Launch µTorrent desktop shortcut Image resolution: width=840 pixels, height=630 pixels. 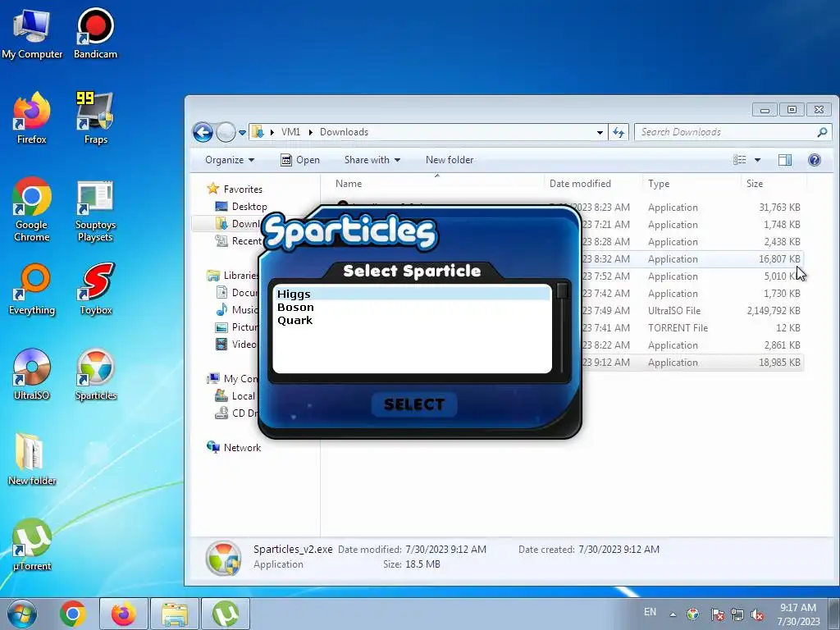click(x=32, y=545)
